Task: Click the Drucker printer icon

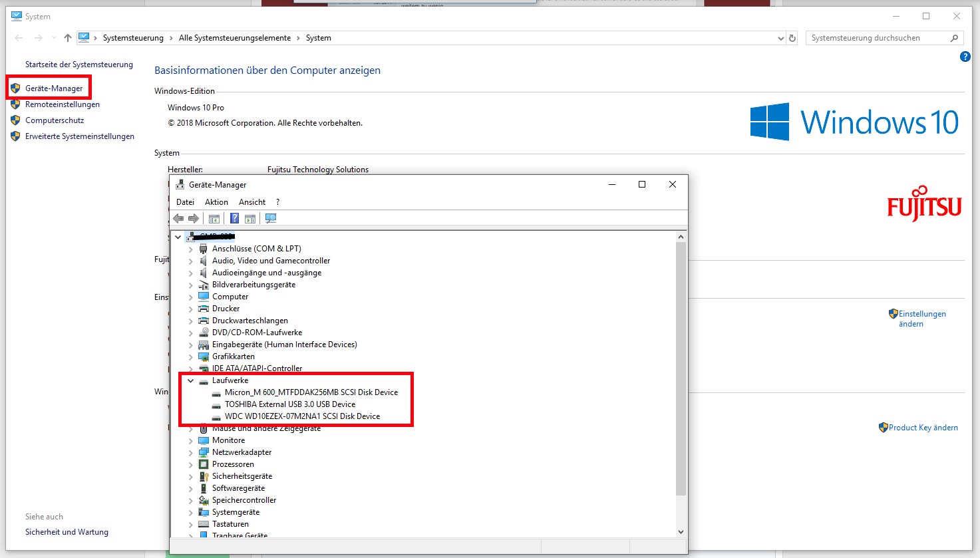Action: [x=204, y=309]
